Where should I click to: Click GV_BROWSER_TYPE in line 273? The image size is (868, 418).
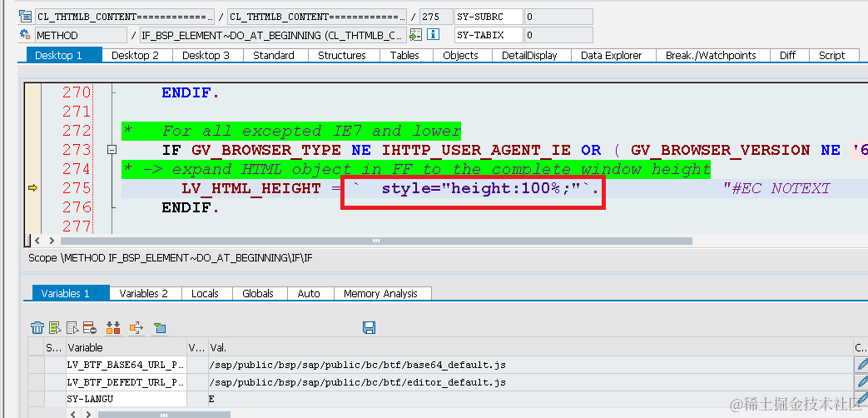point(266,150)
